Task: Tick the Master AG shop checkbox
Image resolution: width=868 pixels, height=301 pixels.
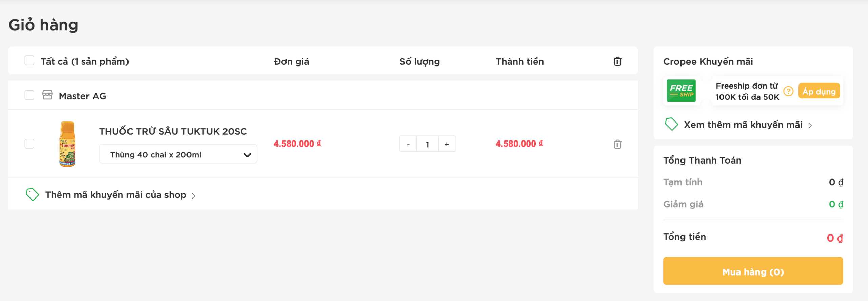Action: (x=29, y=95)
